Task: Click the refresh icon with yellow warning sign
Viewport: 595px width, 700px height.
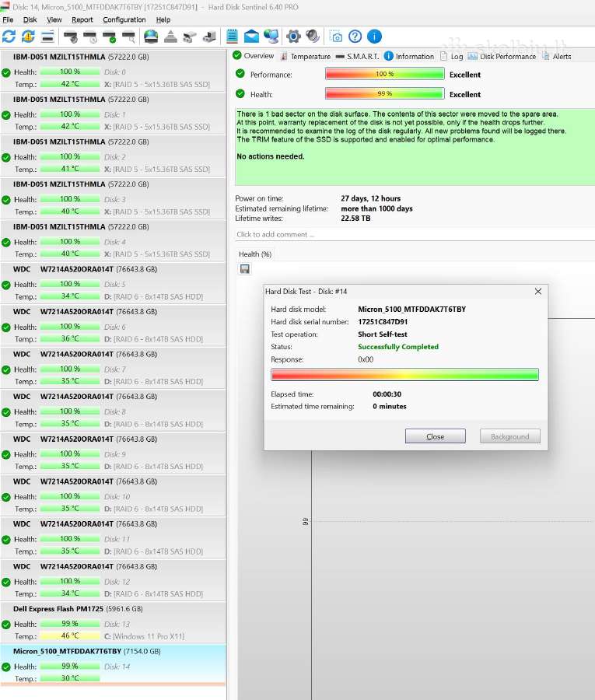Action: pyautogui.click(x=28, y=36)
